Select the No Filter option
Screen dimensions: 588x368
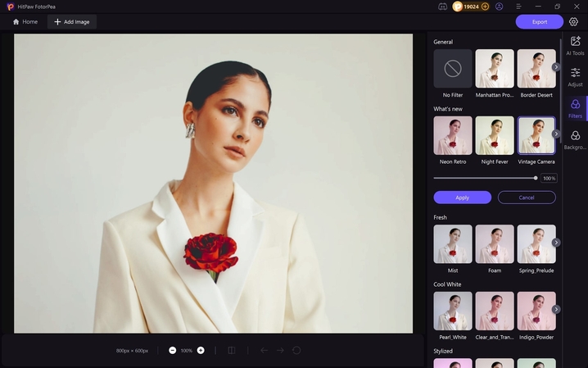click(453, 69)
